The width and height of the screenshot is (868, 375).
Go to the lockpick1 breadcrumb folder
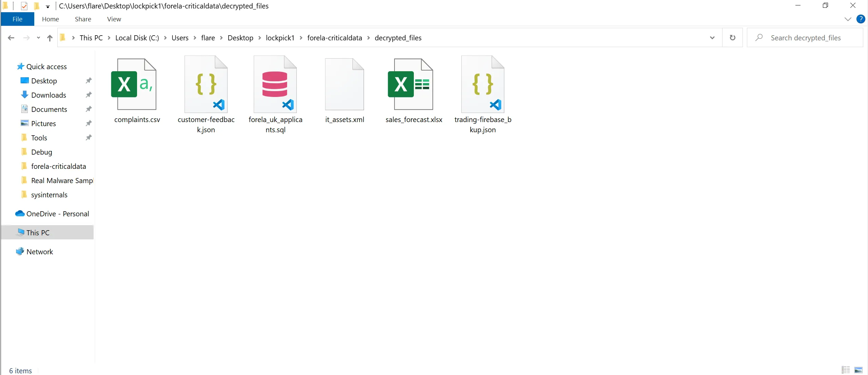tap(280, 38)
